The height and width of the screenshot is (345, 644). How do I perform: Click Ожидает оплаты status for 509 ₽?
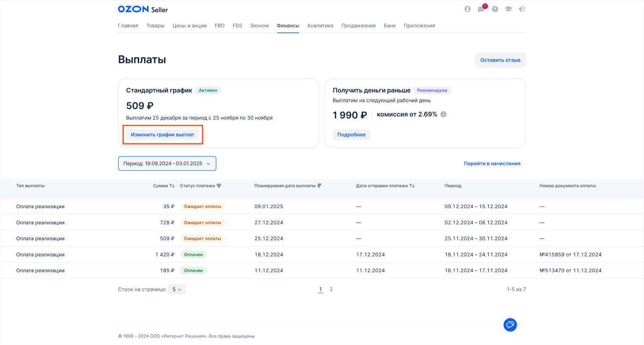[203, 238]
